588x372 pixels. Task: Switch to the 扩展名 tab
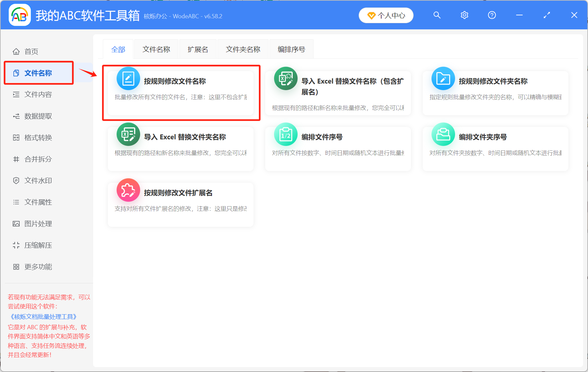(x=198, y=49)
